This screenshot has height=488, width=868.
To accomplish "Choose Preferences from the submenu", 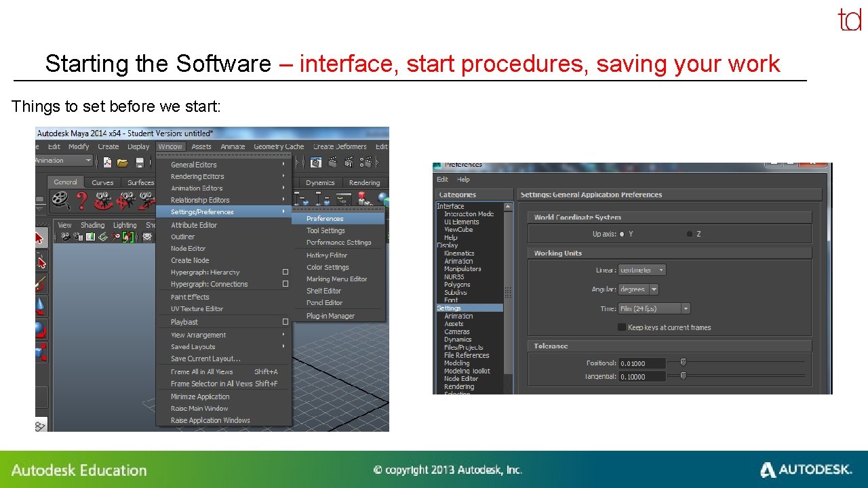I will click(339, 219).
